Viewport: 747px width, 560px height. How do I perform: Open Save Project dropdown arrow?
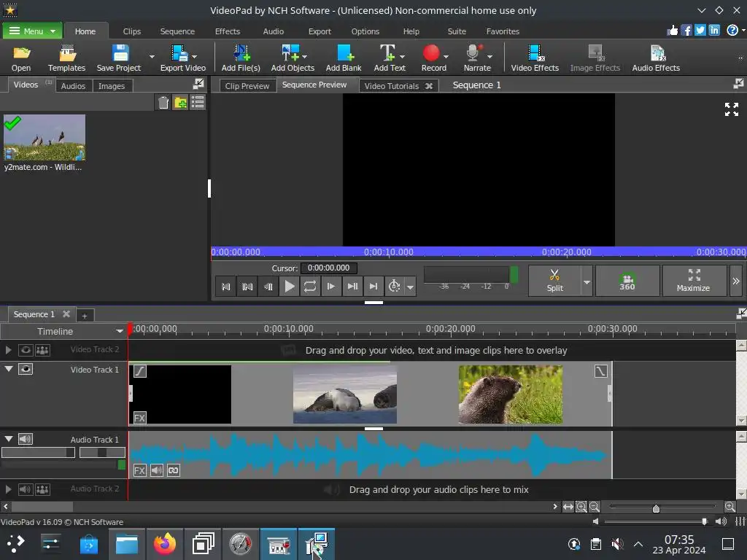(152, 57)
